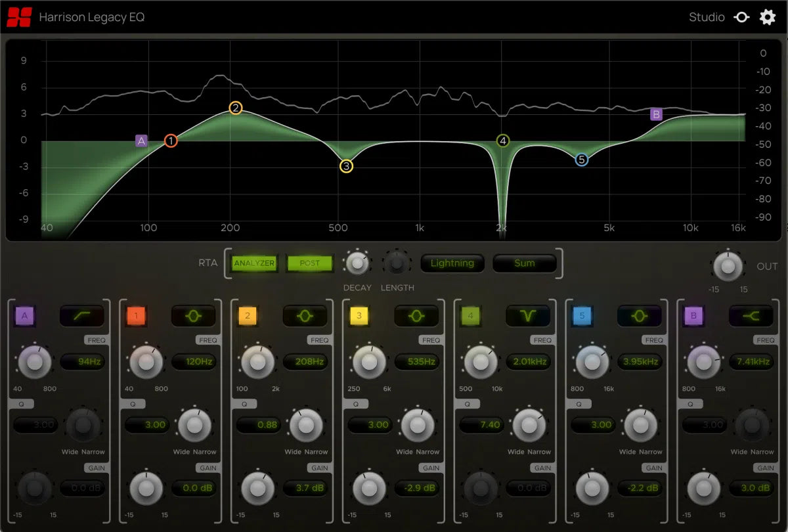Screen dimensions: 788x532
Task: Open settings via the gear icon
Action: [767, 17]
